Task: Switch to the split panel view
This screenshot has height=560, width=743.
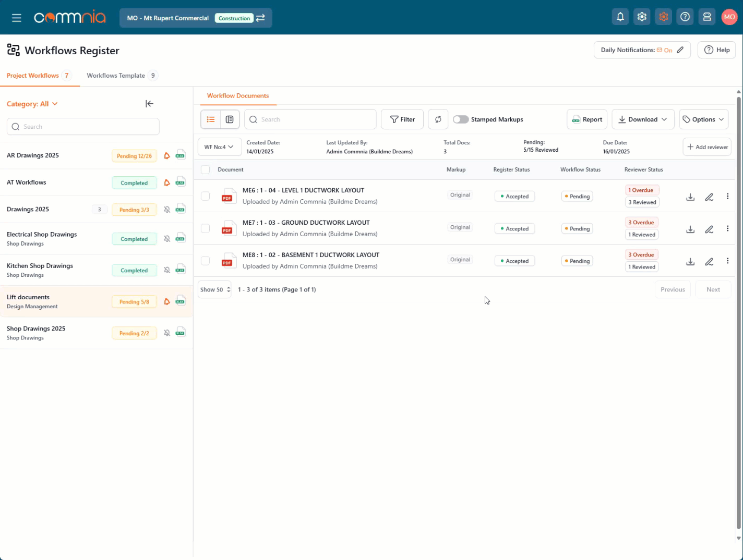Action: pos(230,119)
